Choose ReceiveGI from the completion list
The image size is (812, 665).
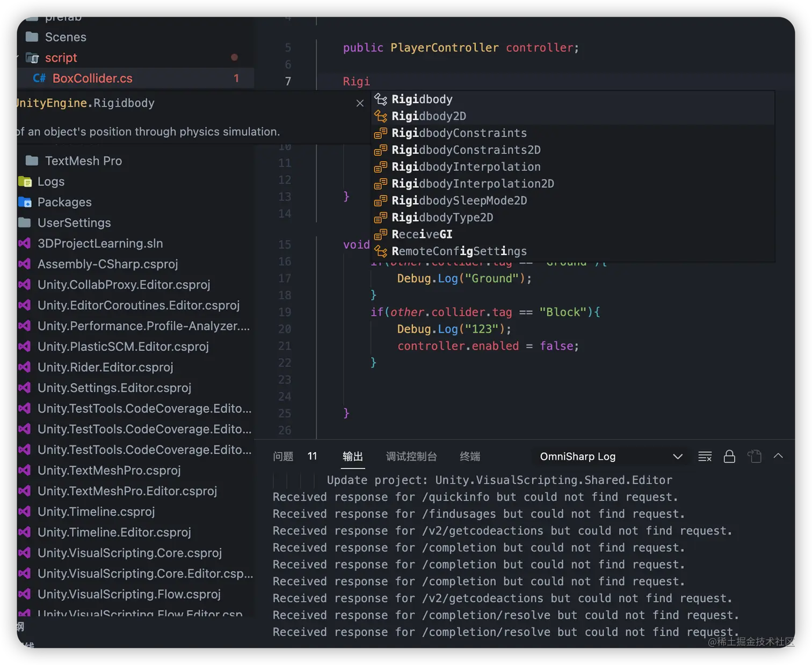tap(573, 234)
